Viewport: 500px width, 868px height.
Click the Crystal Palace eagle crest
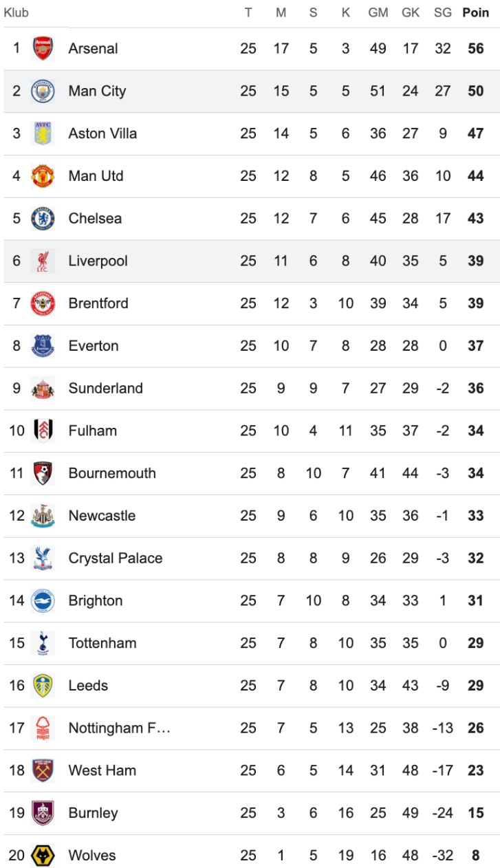pyautogui.click(x=43, y=558)
